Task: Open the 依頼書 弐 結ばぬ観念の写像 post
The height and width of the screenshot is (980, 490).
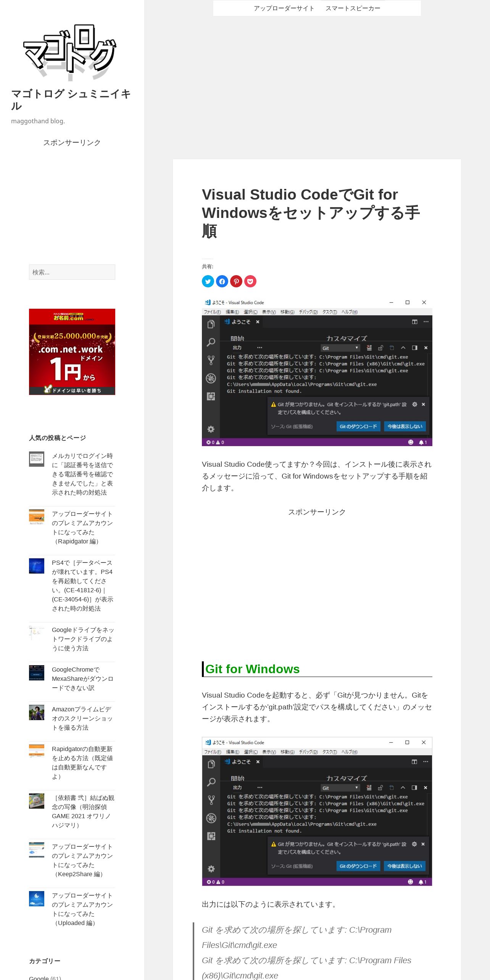Action: (83, 812)
